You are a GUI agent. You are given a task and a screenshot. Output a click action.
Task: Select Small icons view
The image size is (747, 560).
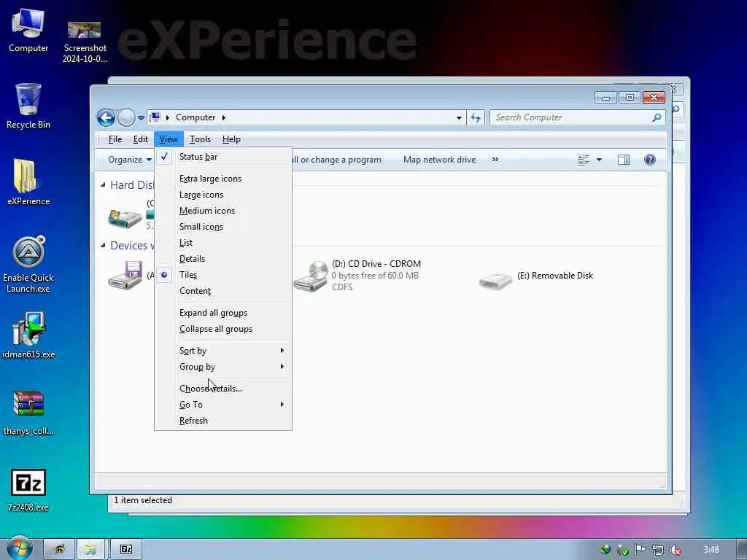tap(223, 227)
